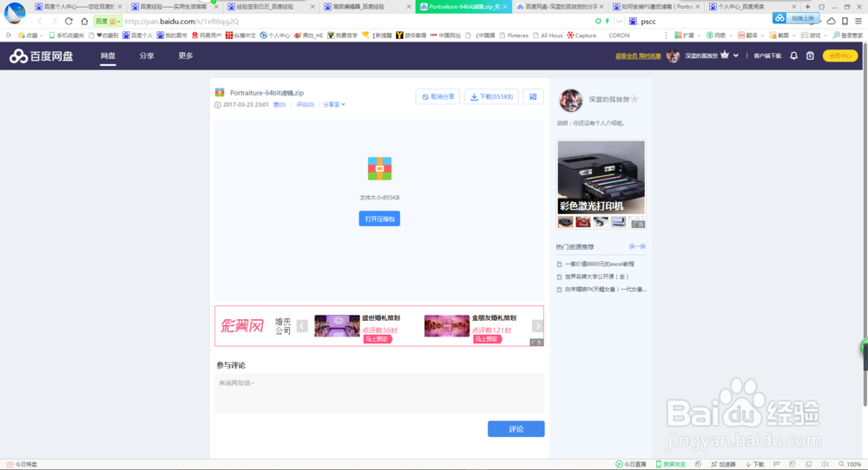Viewport: 868px width, 470px height.
Task: Switch to 百度经验——实用生活指南 browser tab
Action: pos(173,7)
